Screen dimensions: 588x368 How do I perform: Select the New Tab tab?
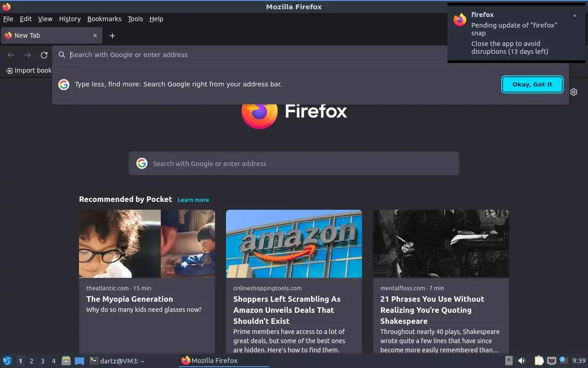coord(51,35)
